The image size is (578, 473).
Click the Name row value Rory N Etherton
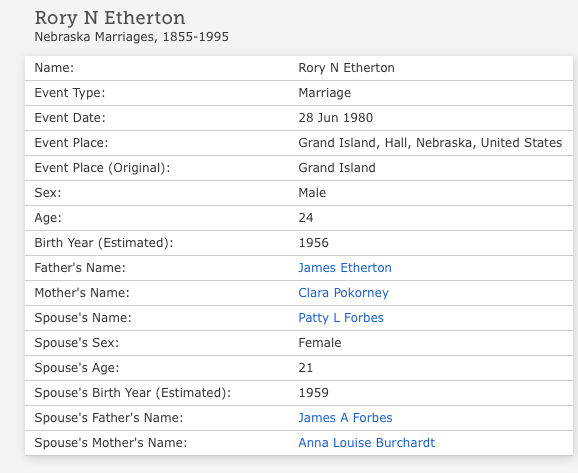tap(346, 68)
